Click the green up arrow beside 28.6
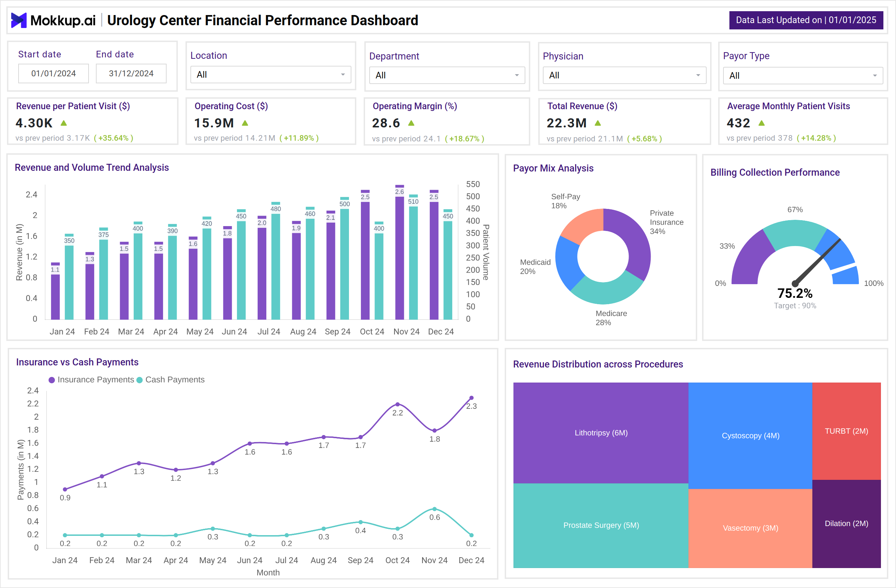Screen dimensions: 896x588 pos(412,123)
